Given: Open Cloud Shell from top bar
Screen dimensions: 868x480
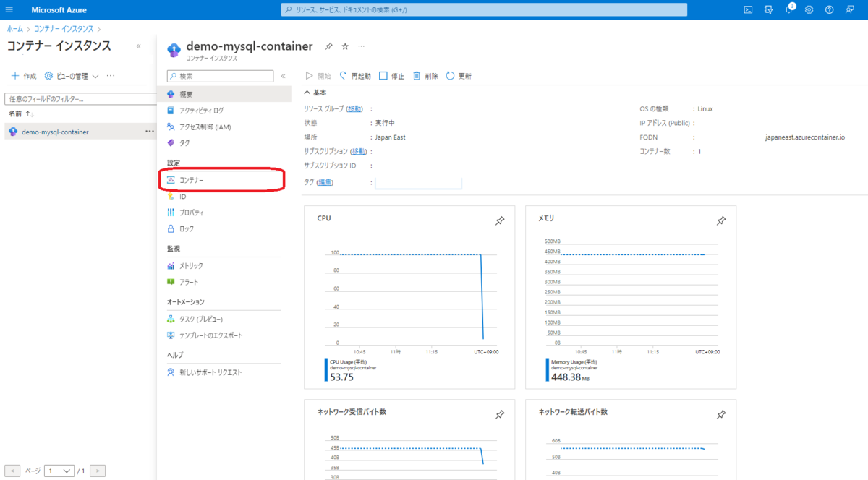Looking at the screenshot, I should click(x=749, y=9).
